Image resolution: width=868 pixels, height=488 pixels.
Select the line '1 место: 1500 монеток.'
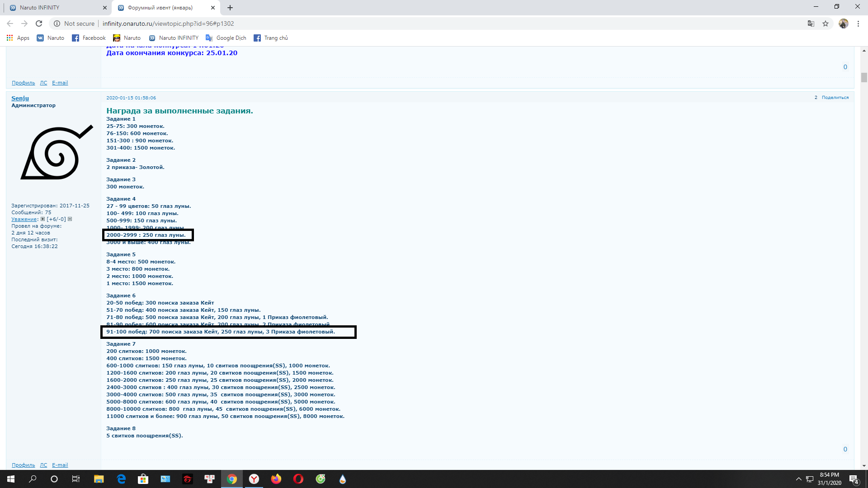[140, 283]
